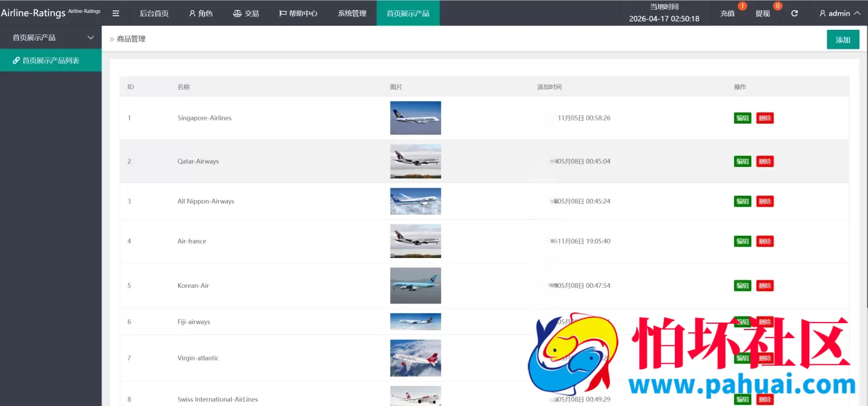The image size is (868, 406).
Task: Click the Singapore-Airlines name cell
Action: tap(205, 118)
